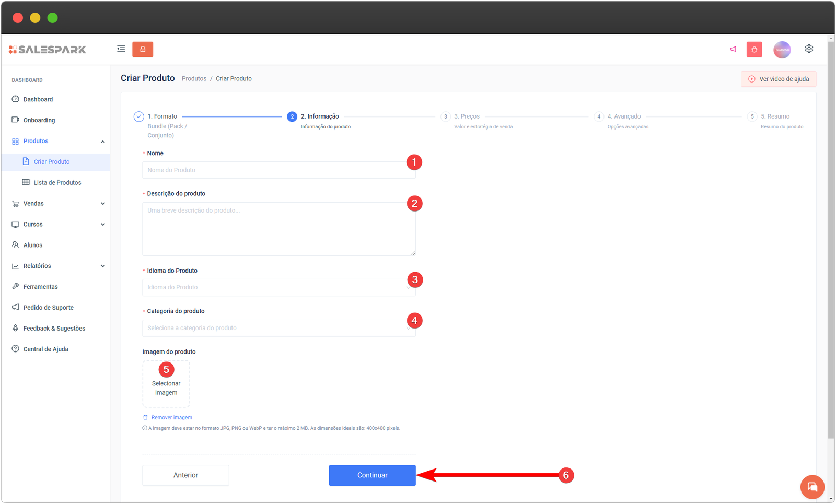
Task: Click the trash icon beside Remover imagem
Action: [145, 417]
